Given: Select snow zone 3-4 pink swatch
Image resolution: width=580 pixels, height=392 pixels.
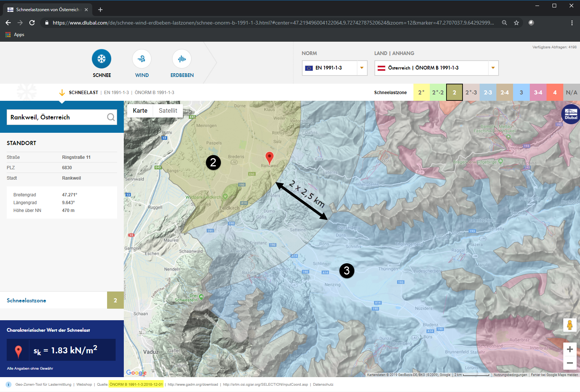Looking at the screenshot, I should point(538,93).
